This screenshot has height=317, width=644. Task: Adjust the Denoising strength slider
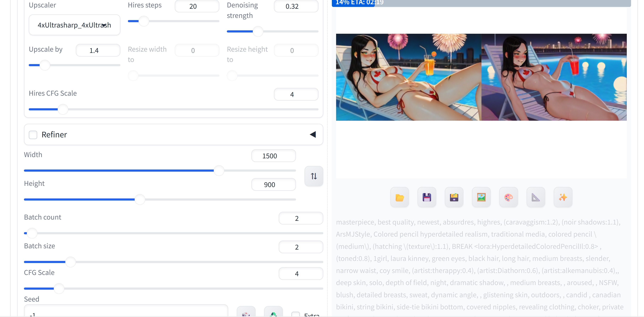point(272,31)
